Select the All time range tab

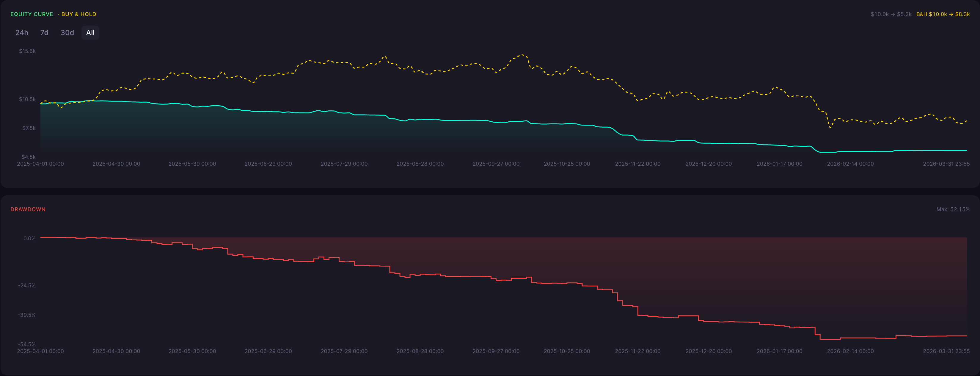point(90,33)
